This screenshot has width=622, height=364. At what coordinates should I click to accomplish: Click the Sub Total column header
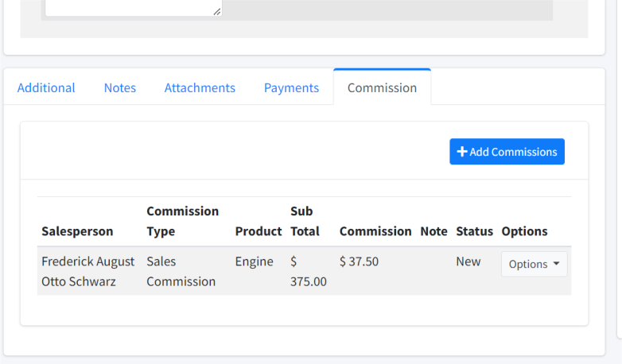pos(305,221)
